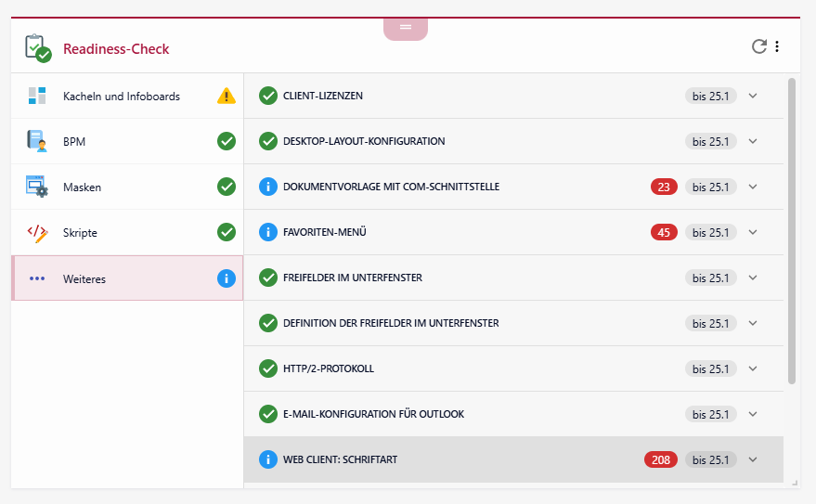
Task: Expand the HTTP/2-Protokoll row chevron
Action: tap(753, 368)
